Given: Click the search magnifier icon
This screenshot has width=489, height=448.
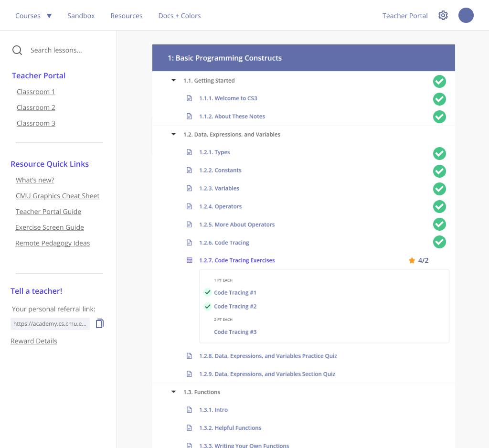Looking at the screenshot, I should click(17, 50).
